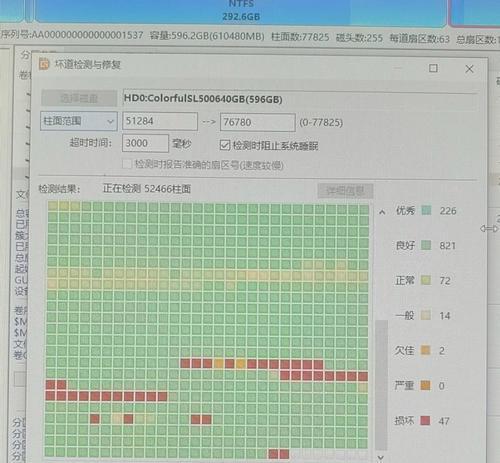The image size is (500, 463).
Task: Click the NTFS 292.6GB partition bar
Action: click(x=240, y=12)
